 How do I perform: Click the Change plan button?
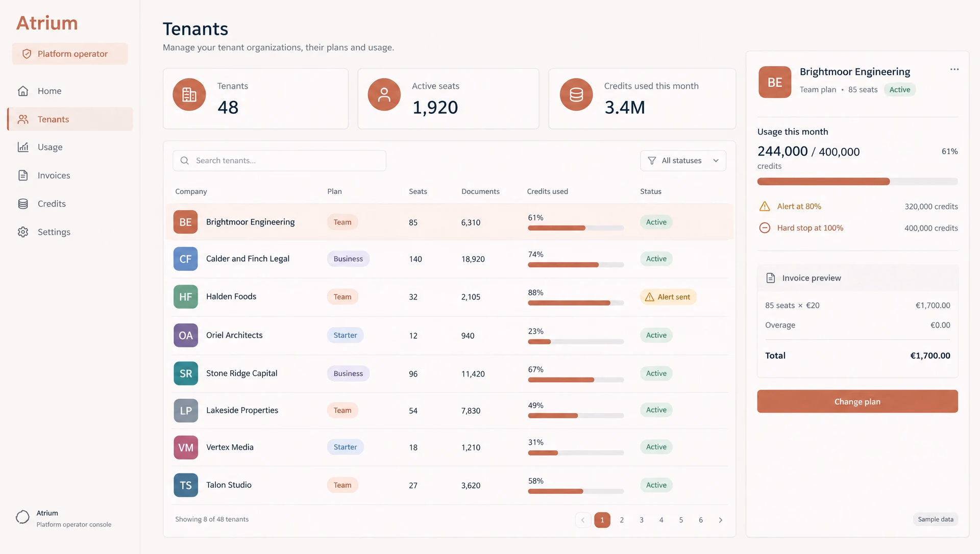click(857, 401)
